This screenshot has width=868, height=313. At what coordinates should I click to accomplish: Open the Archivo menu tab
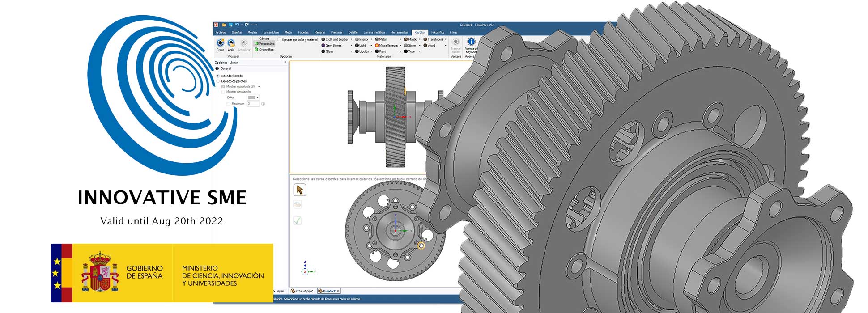click(221, 32)
